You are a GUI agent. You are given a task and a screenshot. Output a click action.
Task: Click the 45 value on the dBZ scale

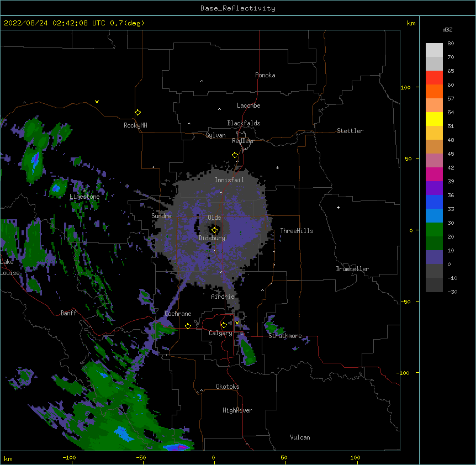[x=451, y=154]
